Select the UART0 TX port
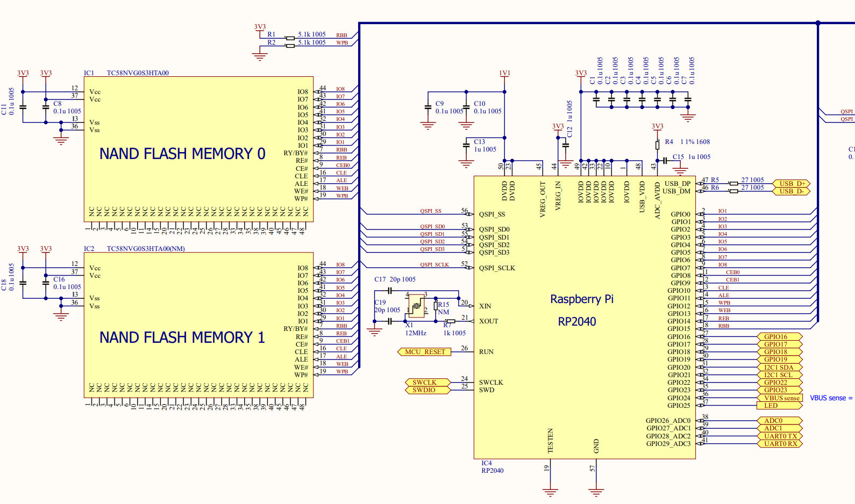Screen dimensions: 855x504 (x=780, y=436)
